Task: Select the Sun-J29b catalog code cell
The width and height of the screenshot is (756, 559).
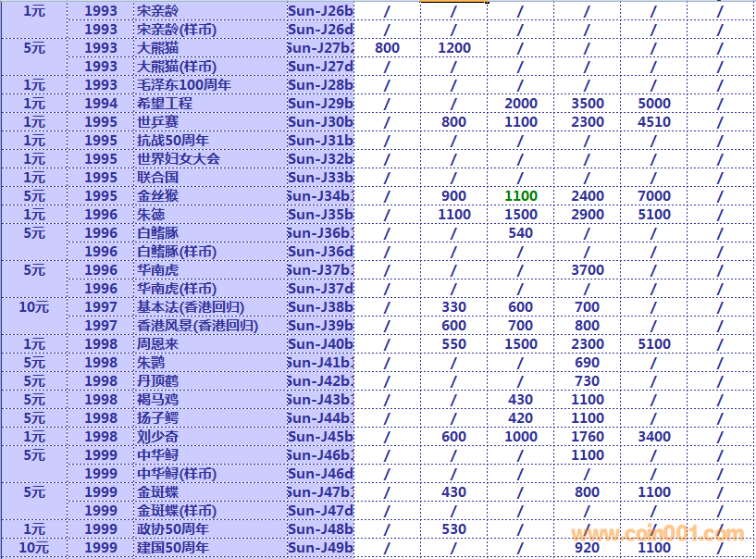Action: [320, 104]
